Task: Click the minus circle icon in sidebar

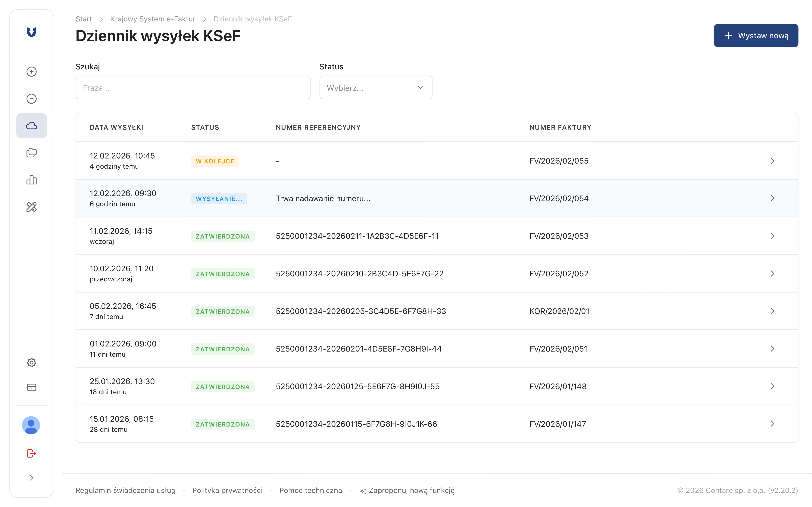Action: (32, 99)
